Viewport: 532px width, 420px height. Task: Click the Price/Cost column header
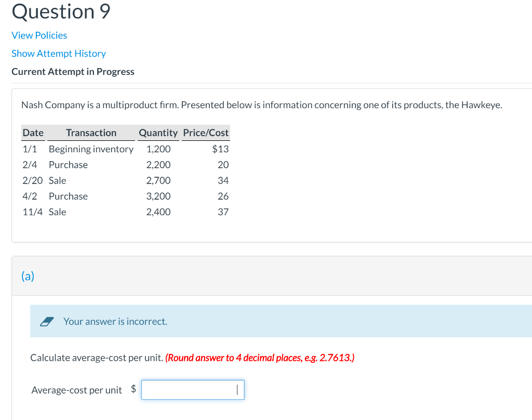pyautogui.click(x=205, y=133)
